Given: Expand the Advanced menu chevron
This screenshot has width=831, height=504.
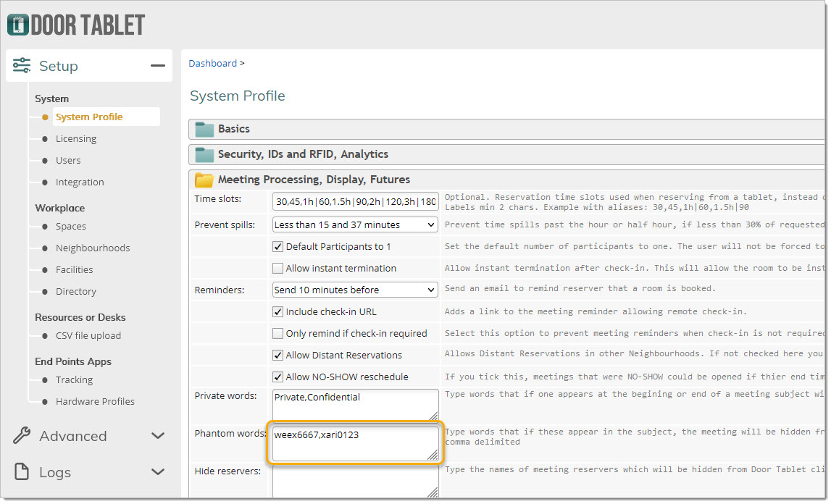Looking at the screenshot, I should pos(157,436).
